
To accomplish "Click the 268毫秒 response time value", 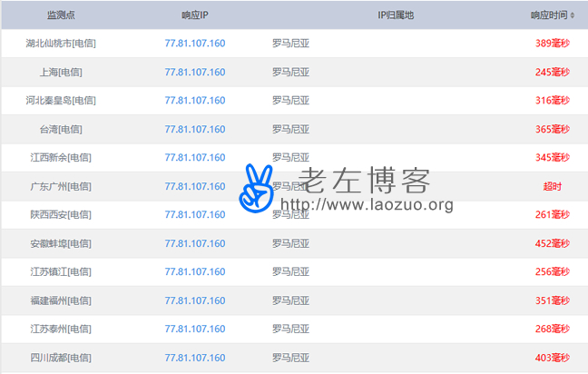I will [553, 329].
